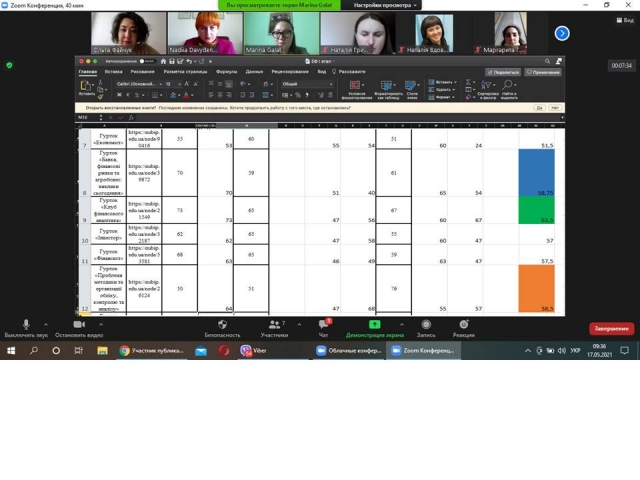Expand screen share options arrow
The height and width of the screenshot is (480, 640).
402,324
